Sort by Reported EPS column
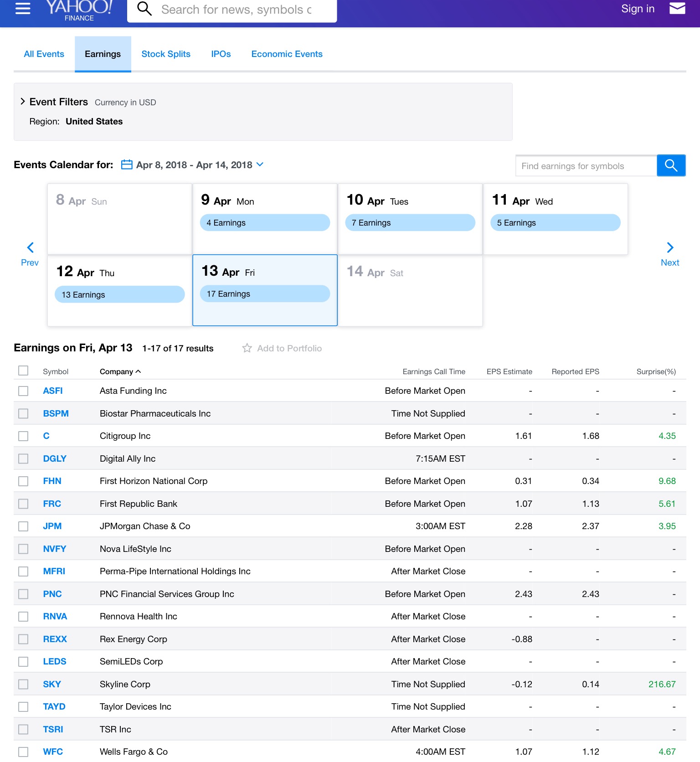The width and height of the screenshot is (700, 762). 575,371
